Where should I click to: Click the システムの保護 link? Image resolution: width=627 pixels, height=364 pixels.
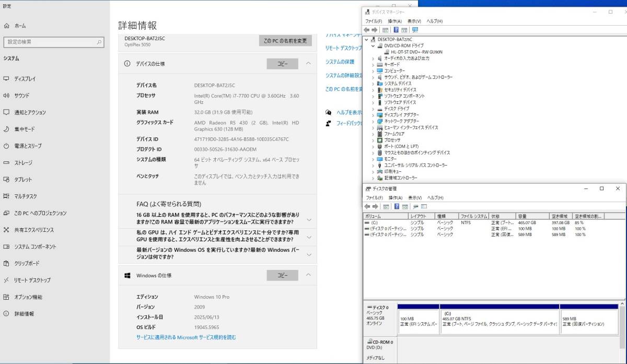tap(340, 62)
